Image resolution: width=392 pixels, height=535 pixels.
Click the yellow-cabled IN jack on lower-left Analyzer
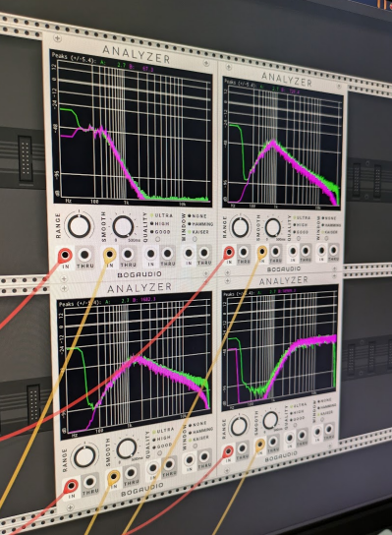114,477
